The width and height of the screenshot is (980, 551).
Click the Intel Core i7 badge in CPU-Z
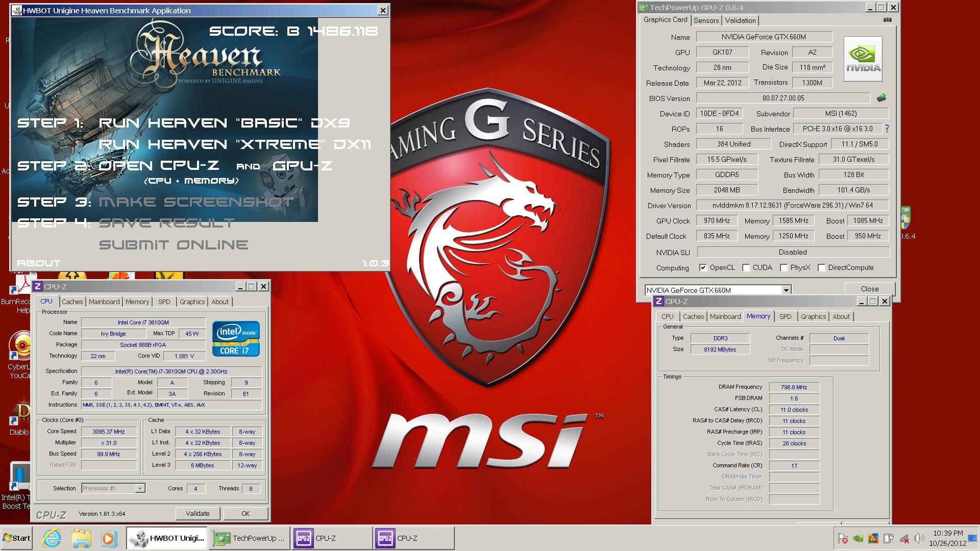pos(236,338)
